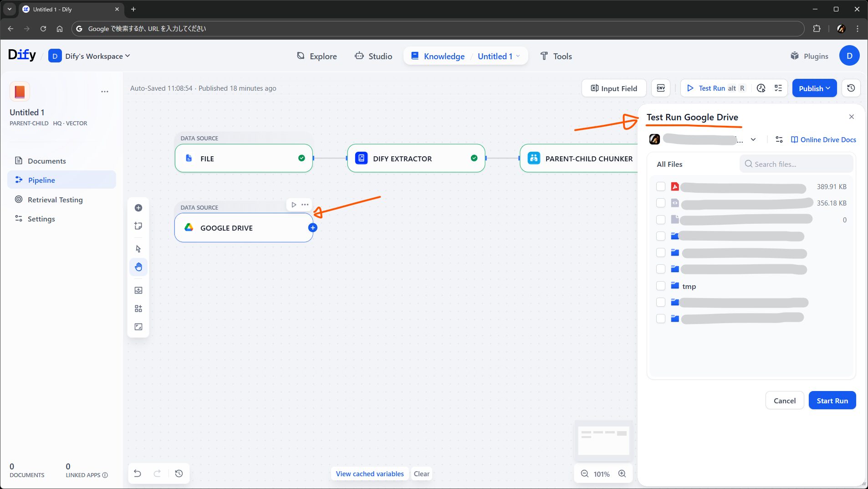Click the plus handle on Google Drive node
The width and height of the screenshot is (868, 489).
pos(312,228)
